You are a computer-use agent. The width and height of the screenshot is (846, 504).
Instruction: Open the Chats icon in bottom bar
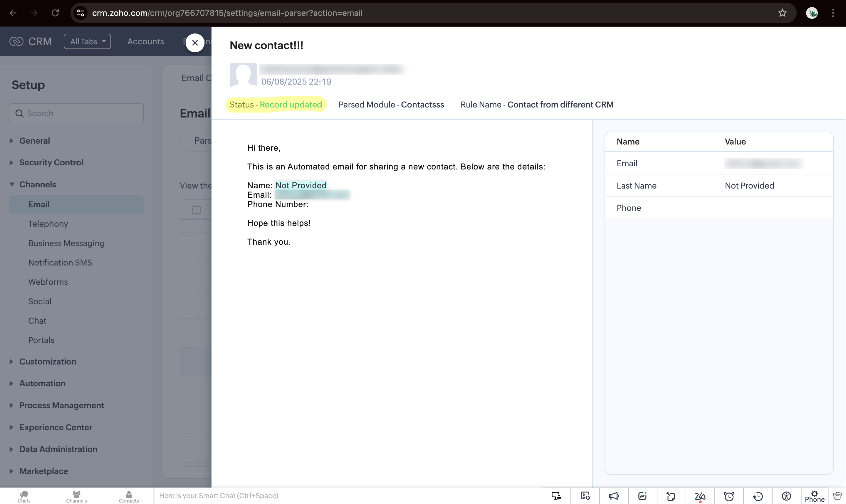24,496
